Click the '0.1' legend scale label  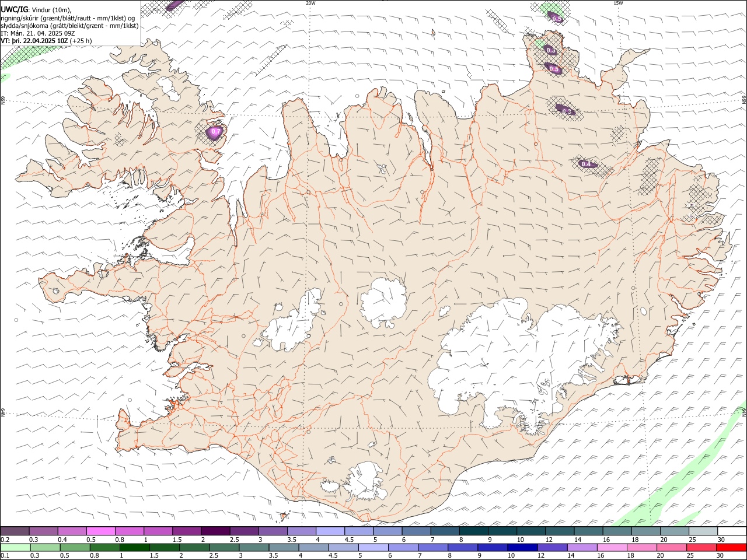[5, 555]
